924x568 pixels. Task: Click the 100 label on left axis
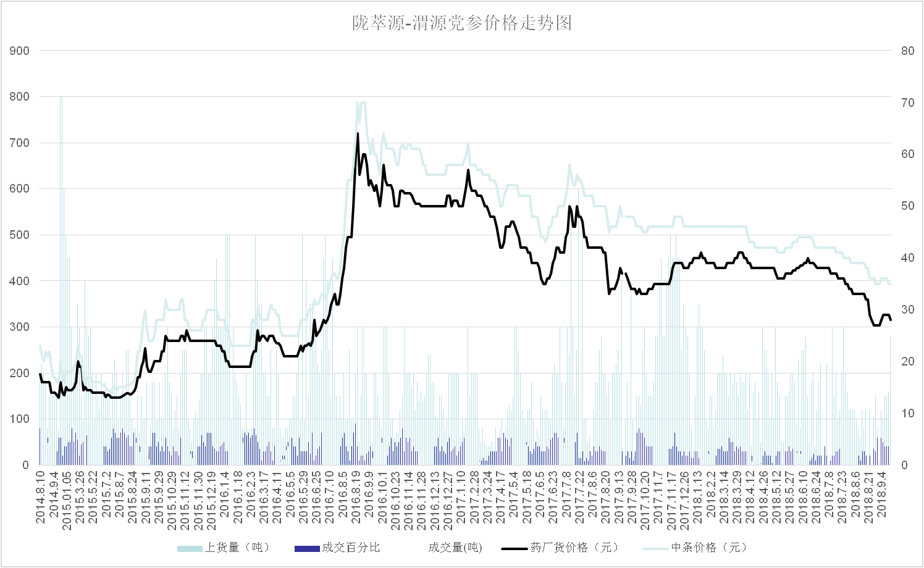click(x=19, y=419)
